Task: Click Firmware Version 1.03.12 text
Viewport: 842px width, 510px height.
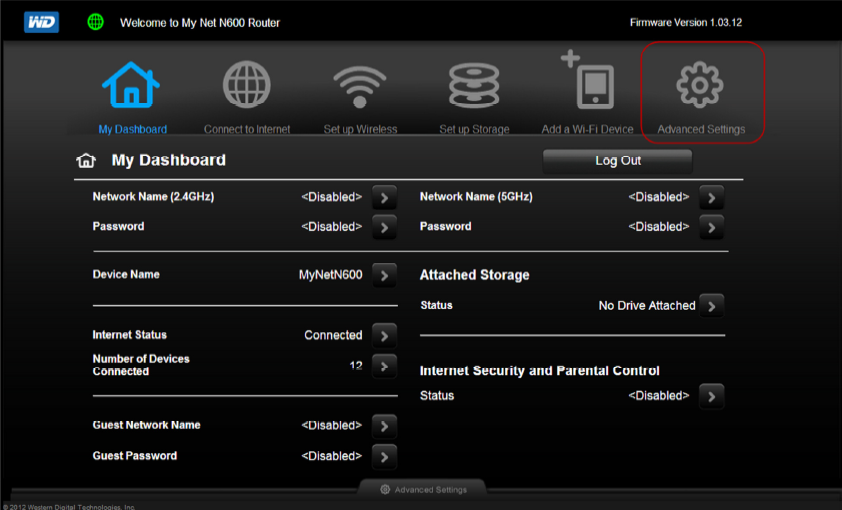Action: pyautogui.click(x=686, y=23)
